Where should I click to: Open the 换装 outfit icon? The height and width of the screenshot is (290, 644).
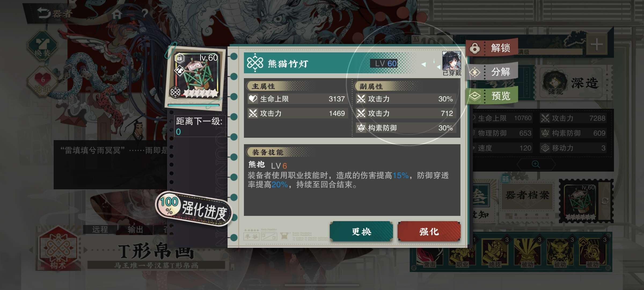(42, 45)
